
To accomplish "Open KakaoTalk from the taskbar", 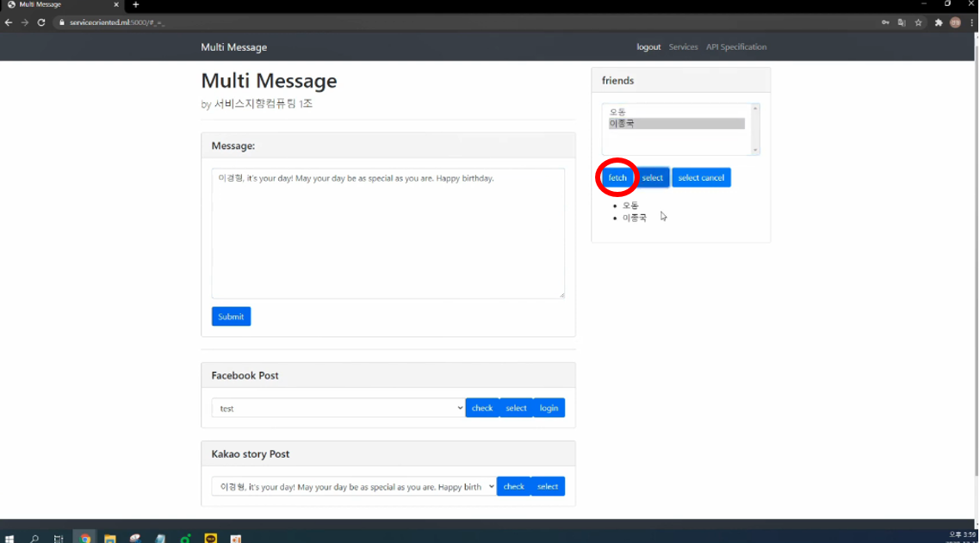I will click(x=211, y=538).
